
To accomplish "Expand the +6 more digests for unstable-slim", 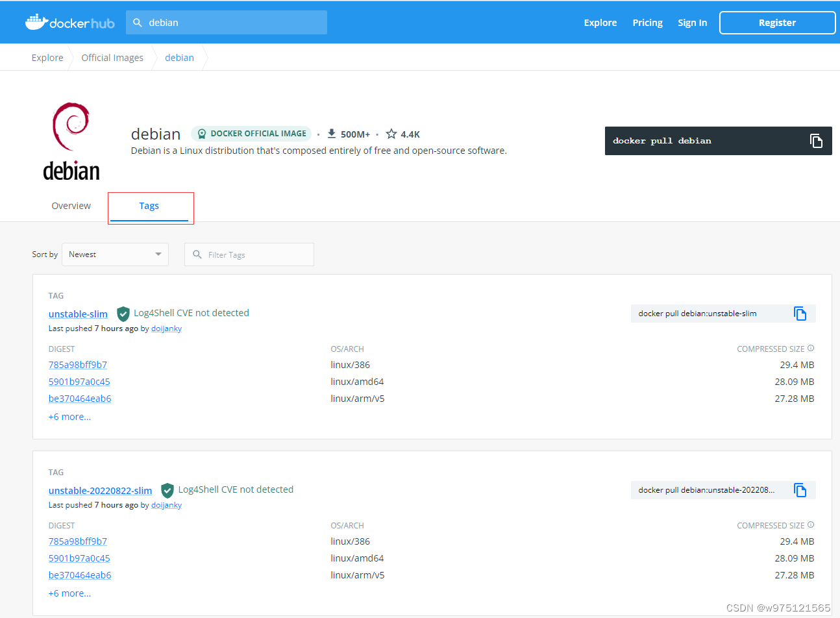I will click(69, 416).
